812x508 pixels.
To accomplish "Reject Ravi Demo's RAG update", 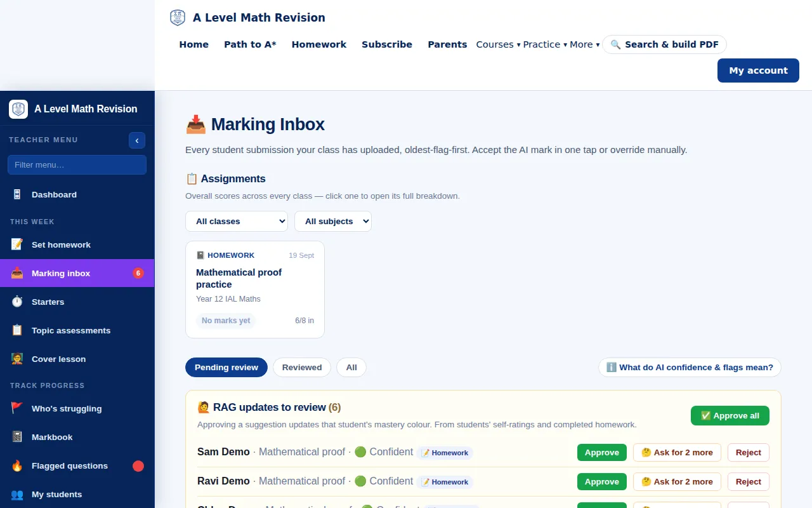I will click(x=749, y=482).
